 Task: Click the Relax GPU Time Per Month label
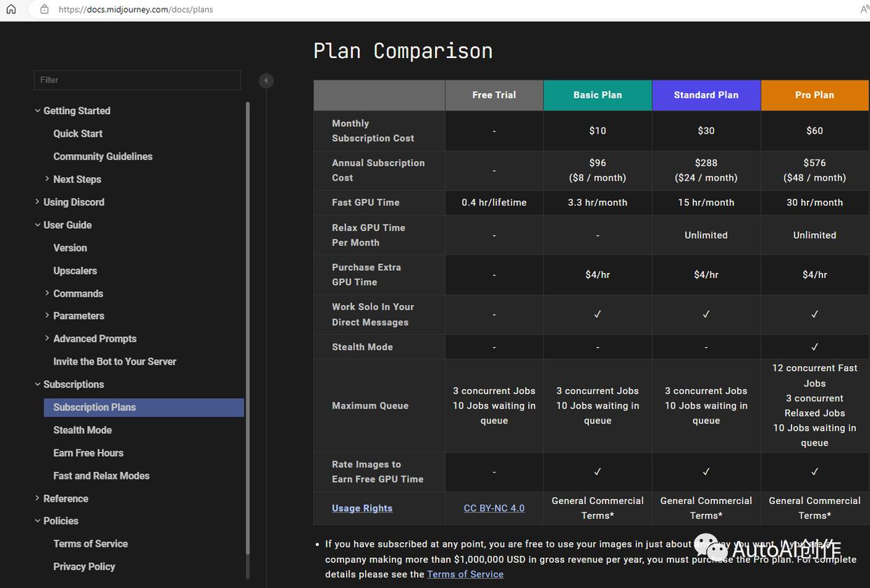point(368,235)
